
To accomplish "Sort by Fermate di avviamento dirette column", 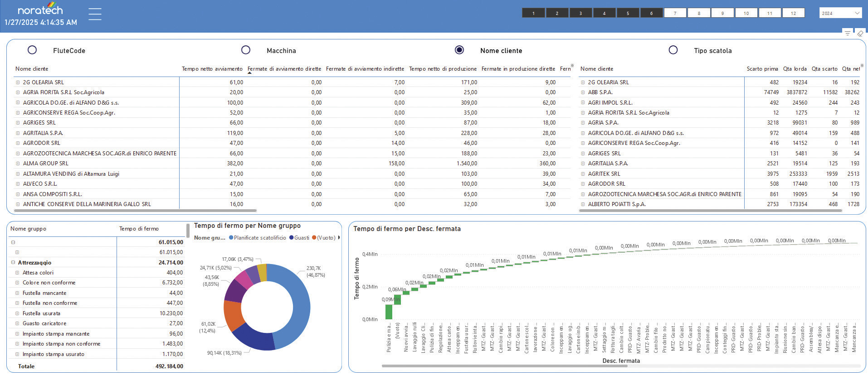I will (x=284, y=69).
